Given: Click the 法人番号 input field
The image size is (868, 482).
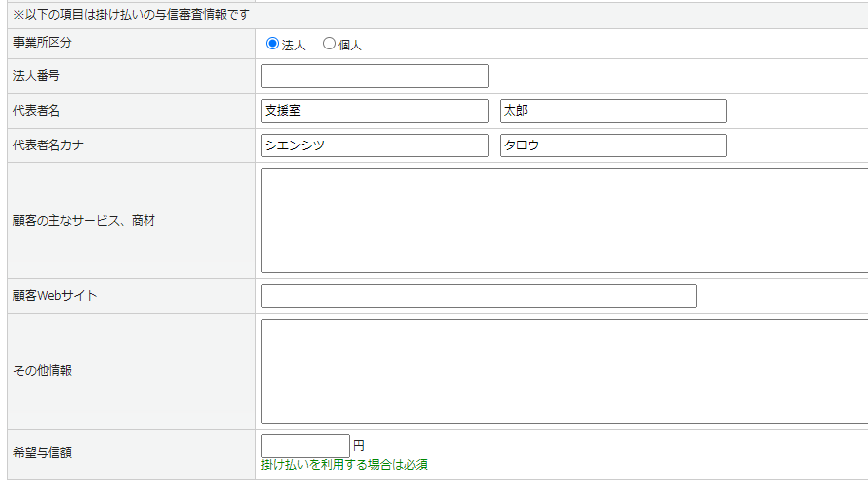Looking at the screenshot, I should (375, 76).
